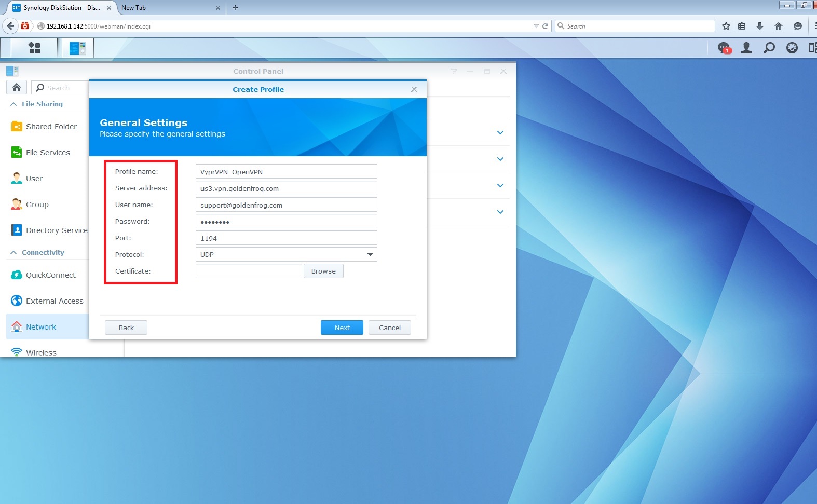
Task: Open Shared Folder in the sidebar
Action: coord(51,127)
